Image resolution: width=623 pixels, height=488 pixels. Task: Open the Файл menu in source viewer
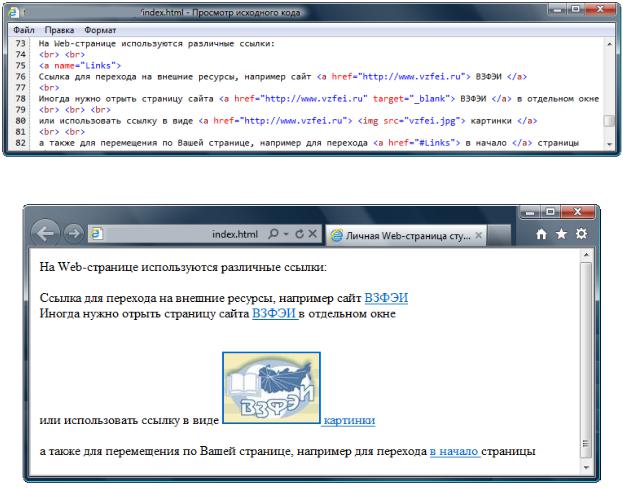click(23, 30)
